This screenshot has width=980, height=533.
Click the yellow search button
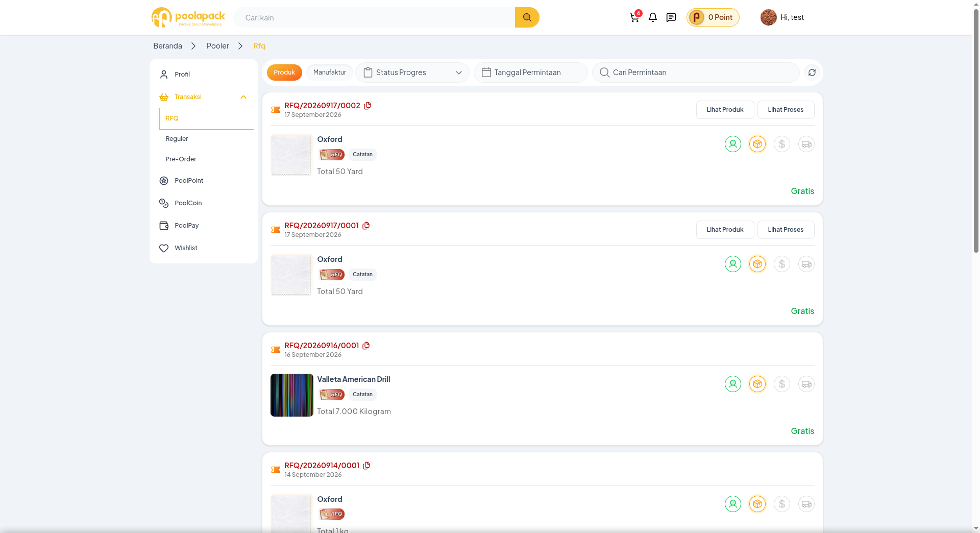[x=527, y=17]
